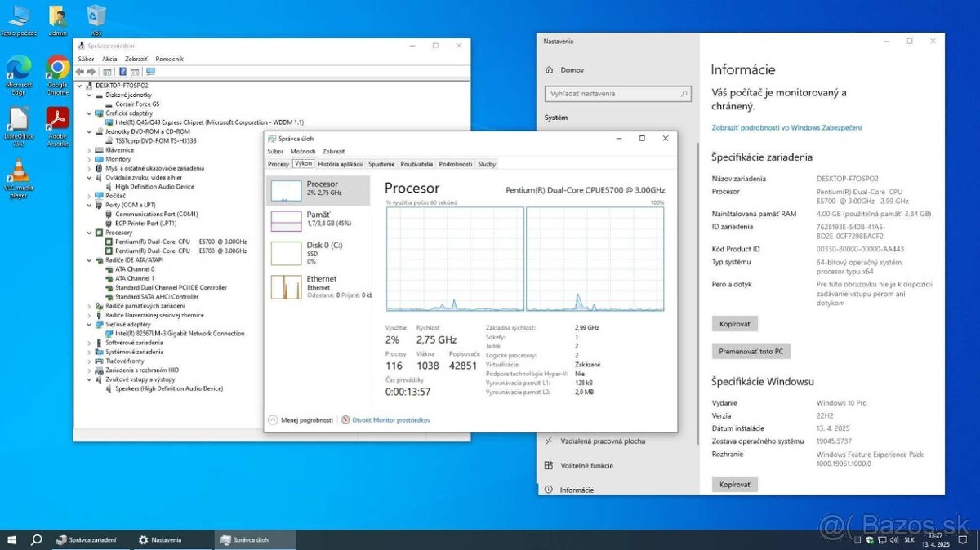Collapse the Porty (COM a LPT) node
980x550 pixels.
(90, 204)
